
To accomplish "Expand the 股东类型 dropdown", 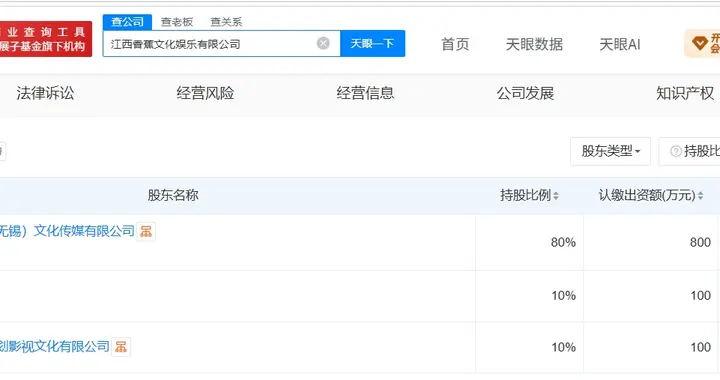I will tap(610, 151).
